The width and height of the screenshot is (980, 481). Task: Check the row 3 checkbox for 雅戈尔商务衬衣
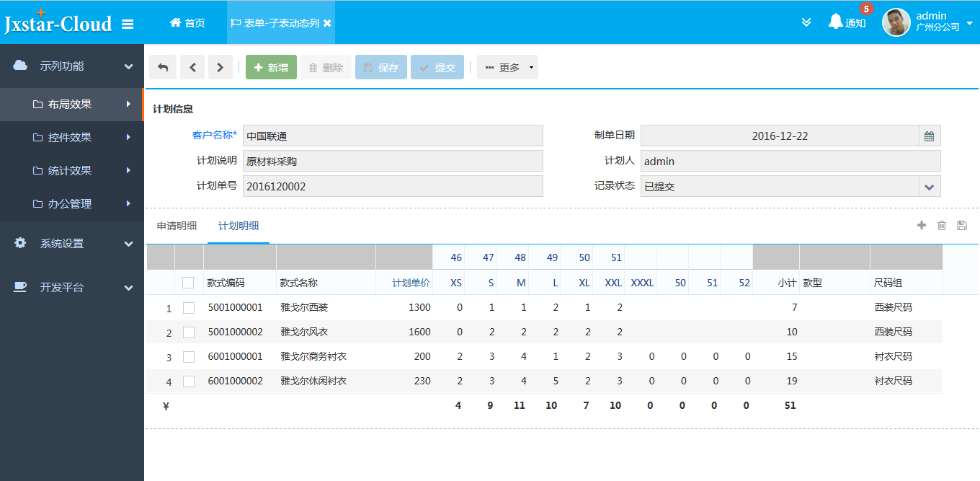[189, 357]
